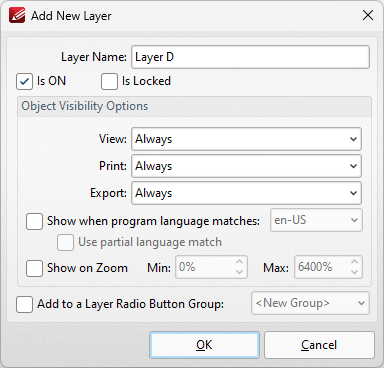Close the Add New Layer dialog
The width and height of the screenshot is (384, 368).
(x=368, y=15)
